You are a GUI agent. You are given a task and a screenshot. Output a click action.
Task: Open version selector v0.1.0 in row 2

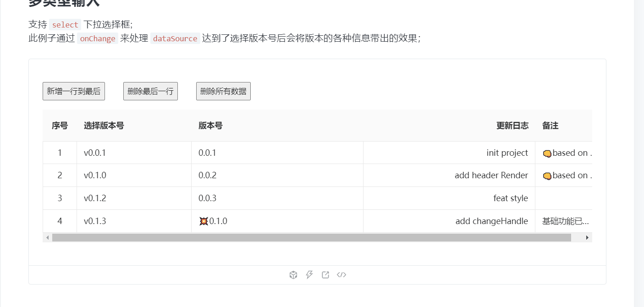pyautogui.click(x=133, y=175)
